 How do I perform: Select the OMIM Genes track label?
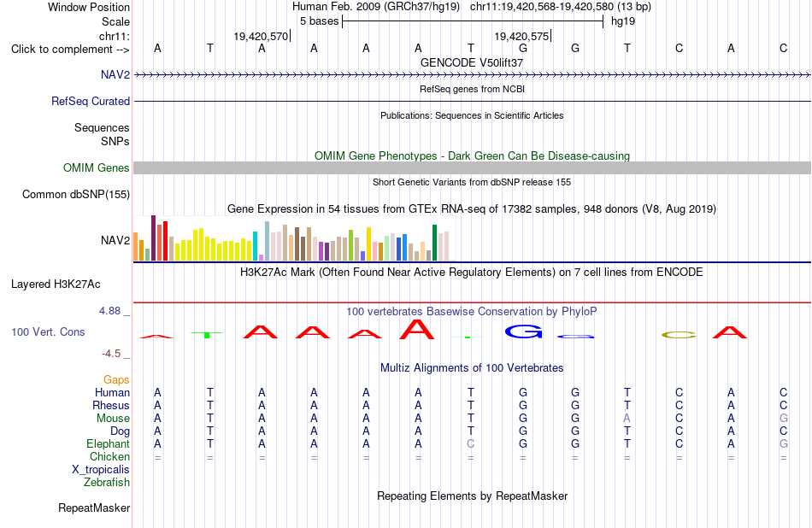[96, 167]
